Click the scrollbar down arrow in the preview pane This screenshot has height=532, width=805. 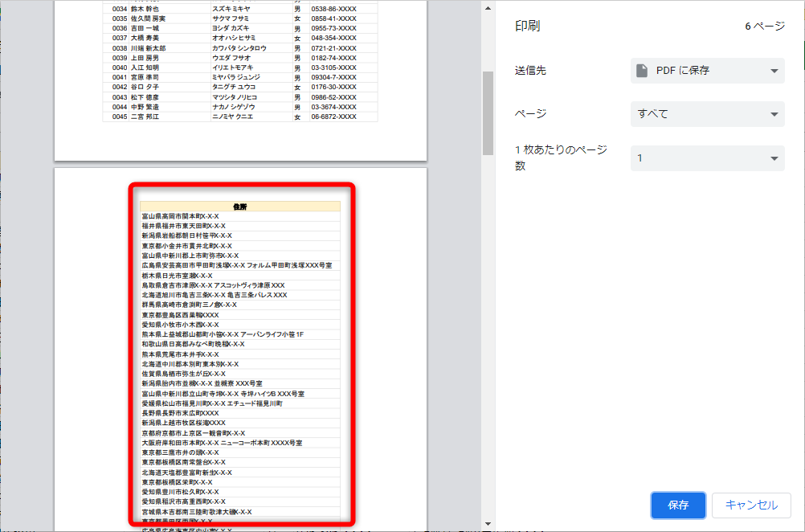(487, 524)
